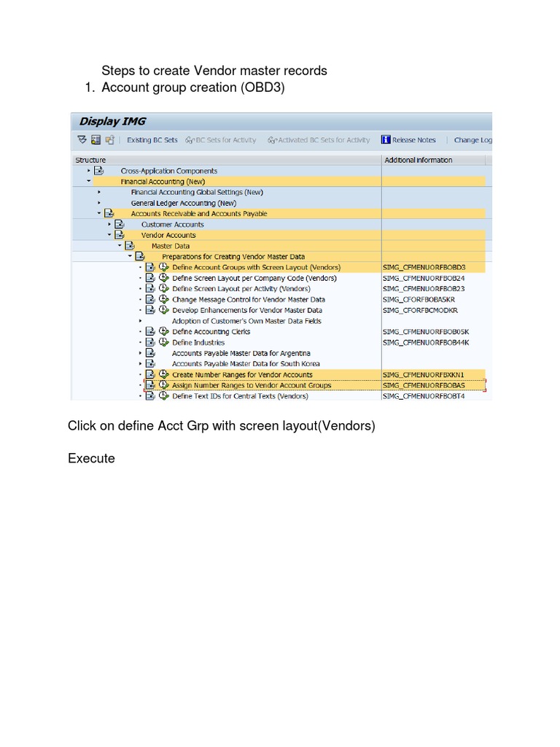560x747 pixels.
Task: Select Adoption of Customer's Own Master Data Fields text
Action: tap(246, 321)
